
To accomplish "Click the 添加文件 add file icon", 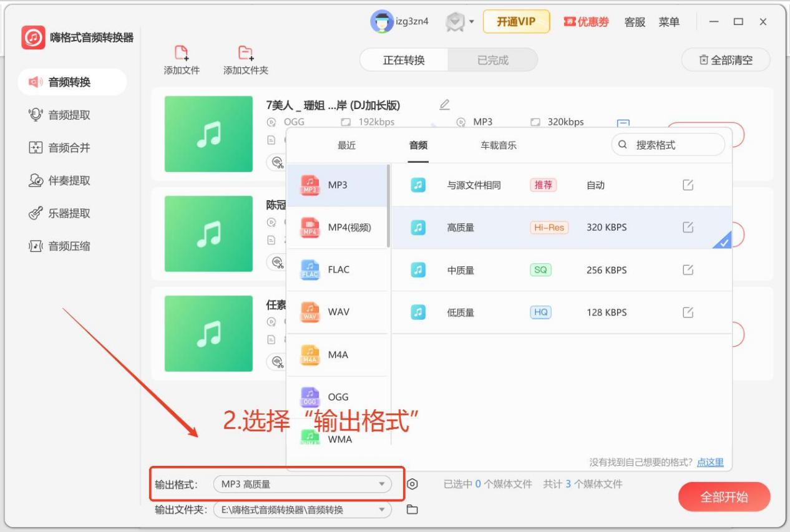I will pos(182,53).
